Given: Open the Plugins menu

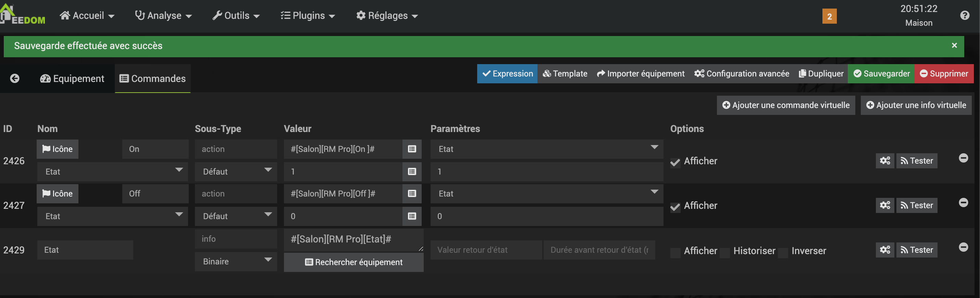Looking at the screenshot, I should 307,16.
